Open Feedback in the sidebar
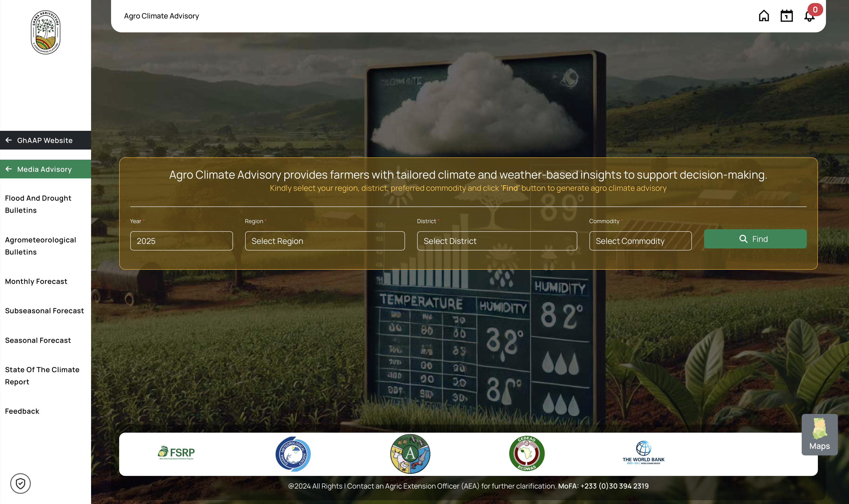 pyautogui.click(x=22, y=411)
